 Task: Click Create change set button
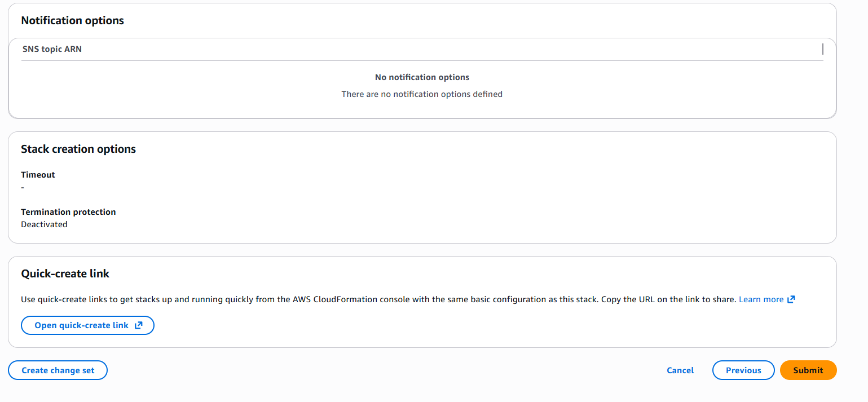58,370
